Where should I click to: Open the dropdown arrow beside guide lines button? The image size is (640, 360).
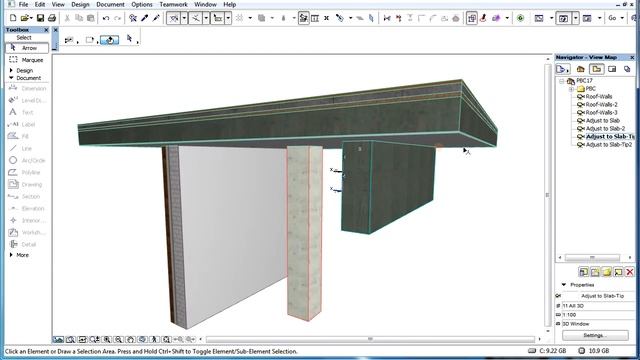184,18
